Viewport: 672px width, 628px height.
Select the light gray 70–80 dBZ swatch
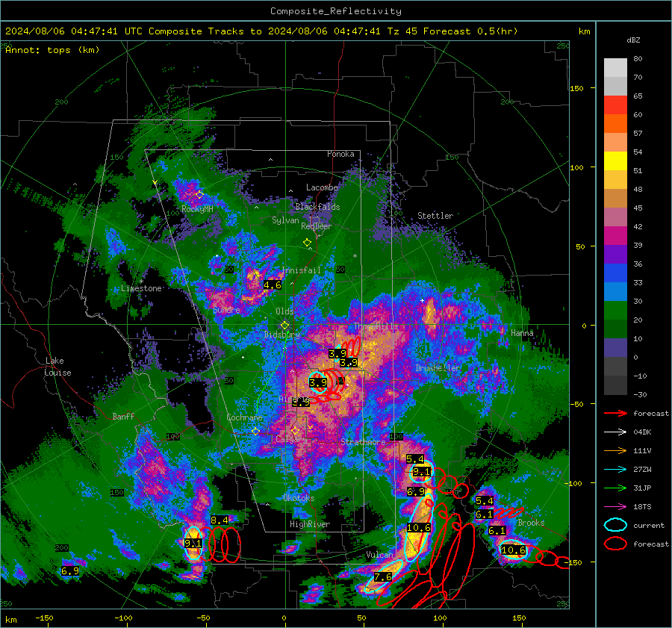615,68
